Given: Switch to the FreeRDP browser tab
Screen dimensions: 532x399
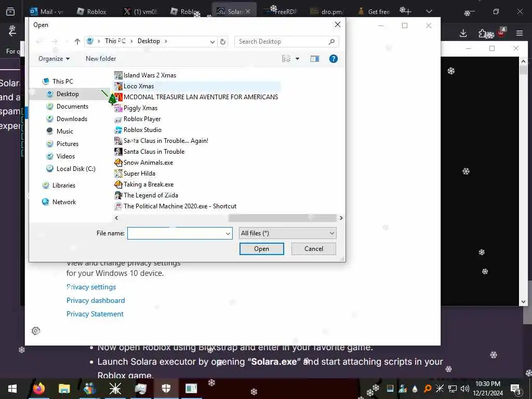Looking at the screenshot, I should point(280,11).
